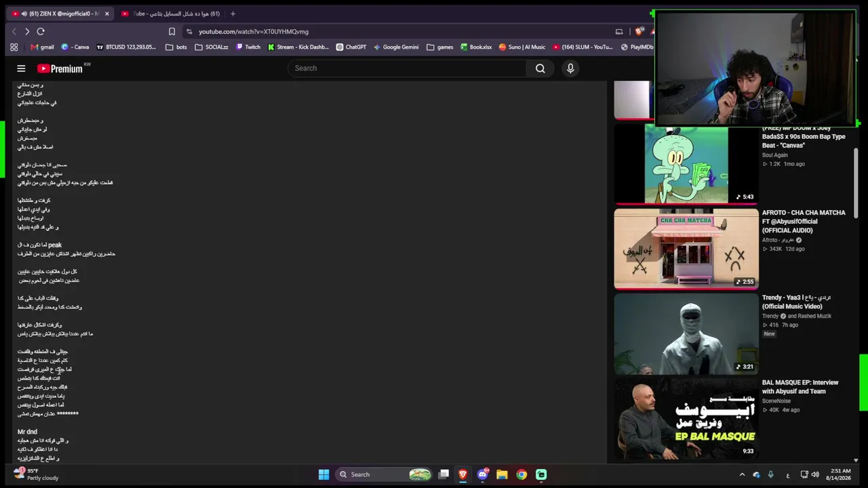Viewport: 868px width, 488px height.
Task: Click the YouTube search input field
Action: pos(408,68)
